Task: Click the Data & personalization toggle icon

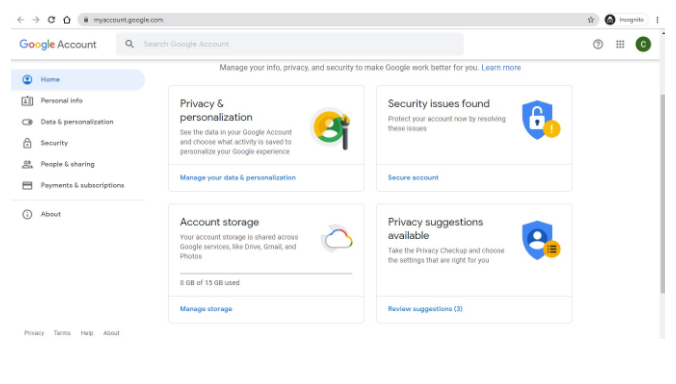Action: (x=27, y=122)
